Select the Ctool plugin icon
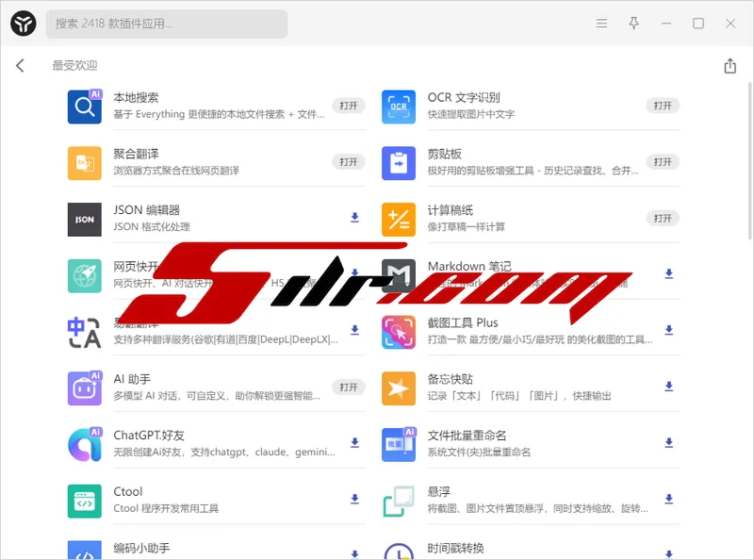The height and width of the screenshot is (560, 754). click(85, 501)
